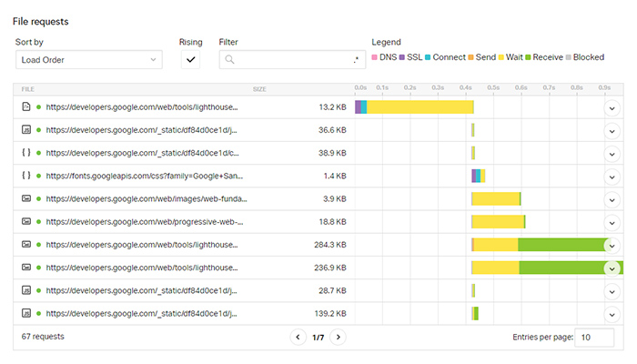Click the image icon of the progressive-web request
Viewport: 637px width, 364px height.
(26, 221)
